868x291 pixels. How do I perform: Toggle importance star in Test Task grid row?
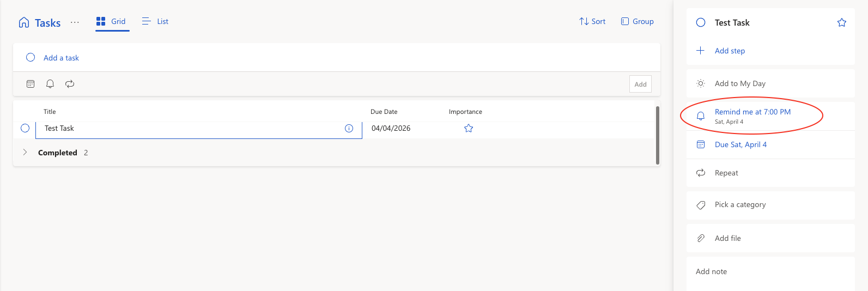[x=469, y=129]
